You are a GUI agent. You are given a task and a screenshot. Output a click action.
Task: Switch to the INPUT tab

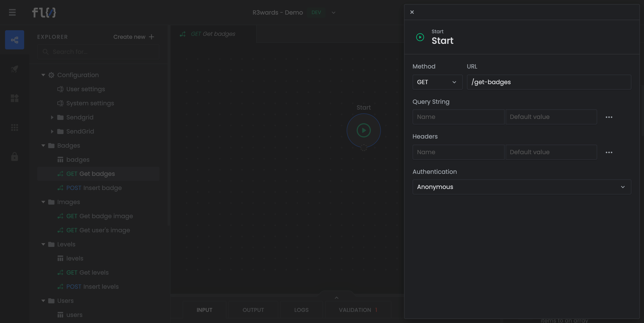[x=204, y=310]
